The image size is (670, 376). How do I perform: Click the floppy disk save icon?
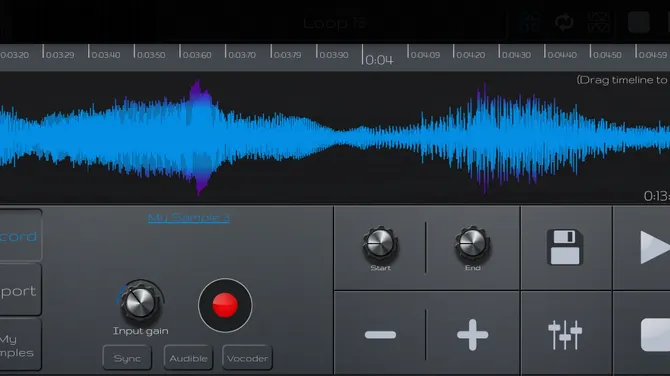coord(565,247)
